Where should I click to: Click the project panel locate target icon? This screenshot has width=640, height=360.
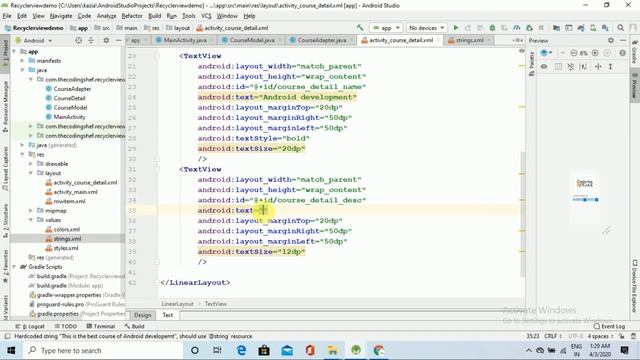coord(78,40)
